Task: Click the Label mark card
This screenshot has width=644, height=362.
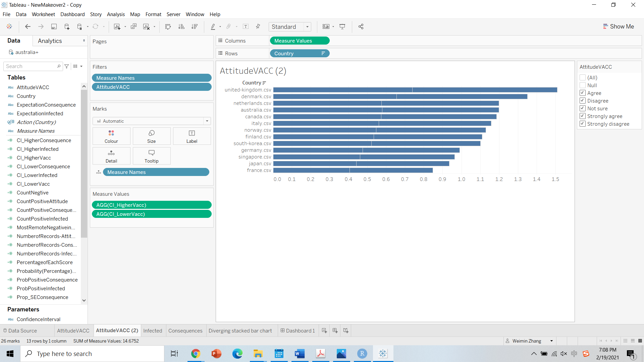Action: [192, 136]
